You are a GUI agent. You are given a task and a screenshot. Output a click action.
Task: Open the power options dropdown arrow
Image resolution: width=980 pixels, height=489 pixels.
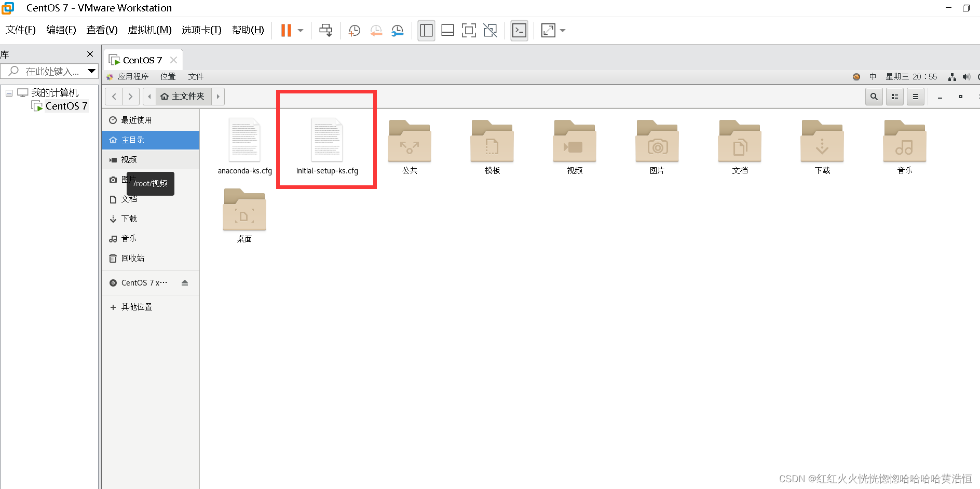point(301,30)
